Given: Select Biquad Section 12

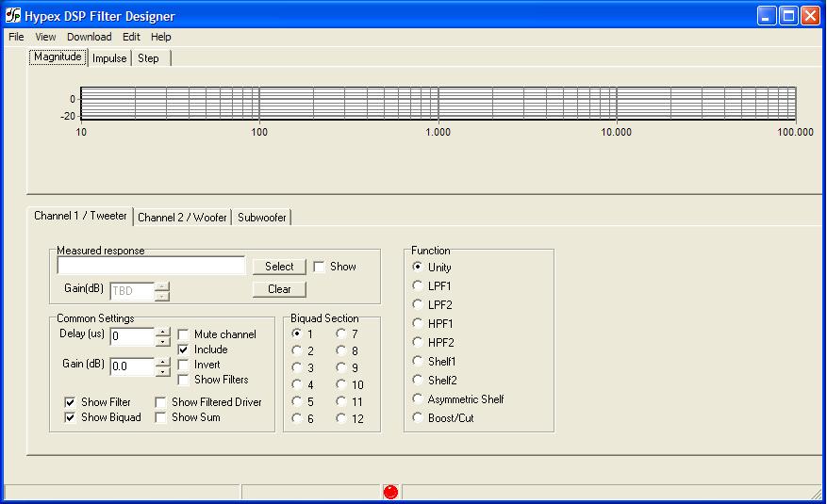Looking at the screenshot, I should click(x=341, y=418).
